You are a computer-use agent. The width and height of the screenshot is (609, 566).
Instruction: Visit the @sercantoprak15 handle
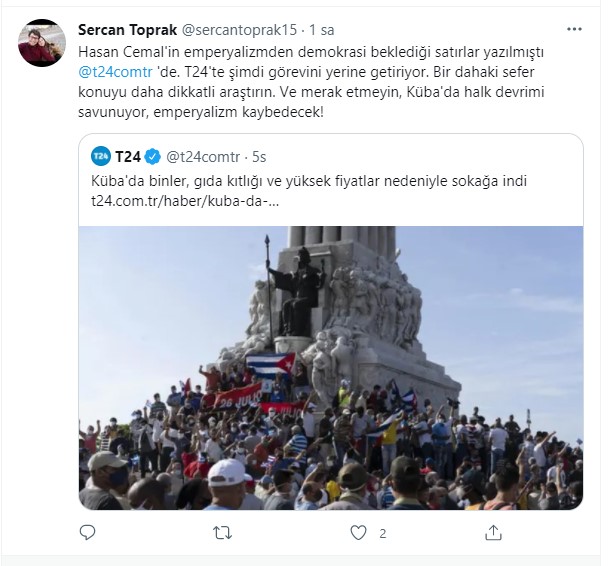pos(239,30)
